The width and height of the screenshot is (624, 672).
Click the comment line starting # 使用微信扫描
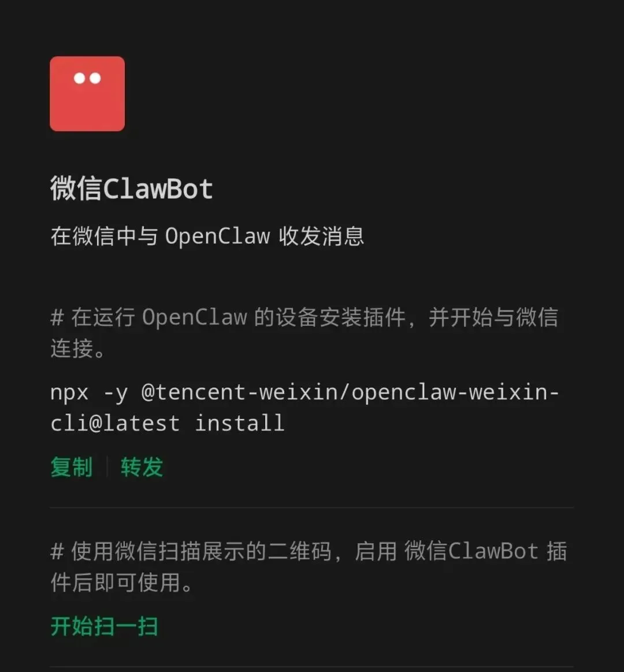309,551
